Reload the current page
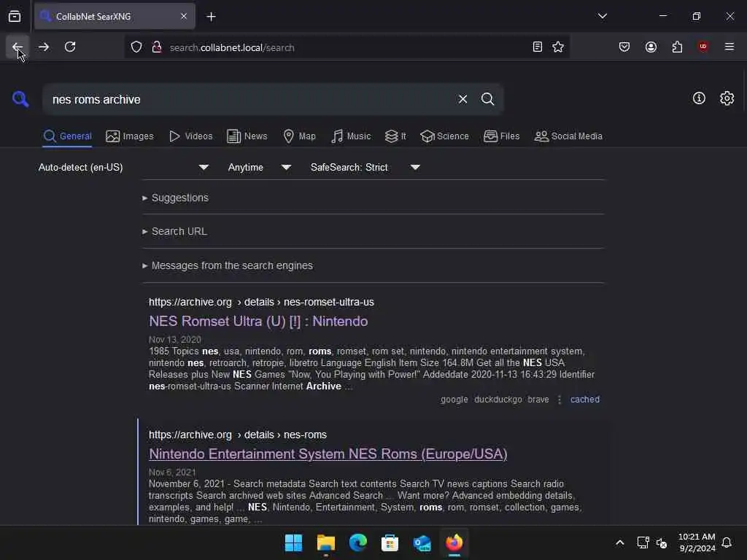This screenshot has width=747, height=560. [70, 47]
